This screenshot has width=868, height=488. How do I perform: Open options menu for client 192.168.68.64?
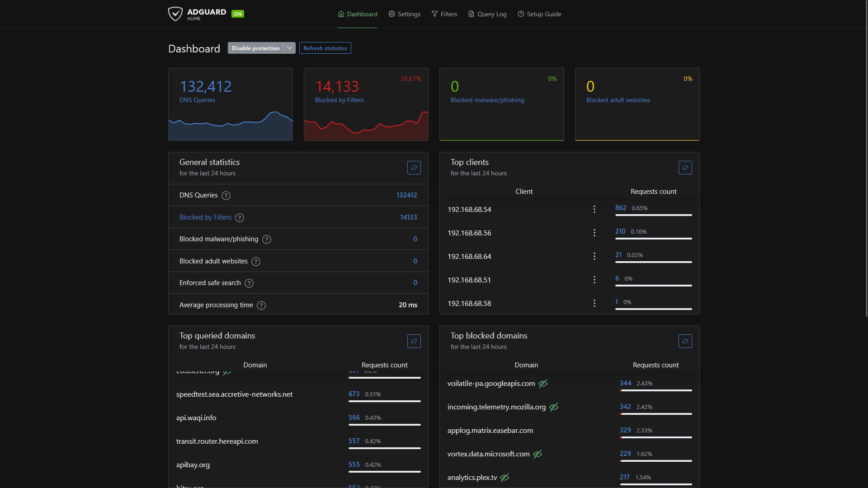tap(594, 256)
